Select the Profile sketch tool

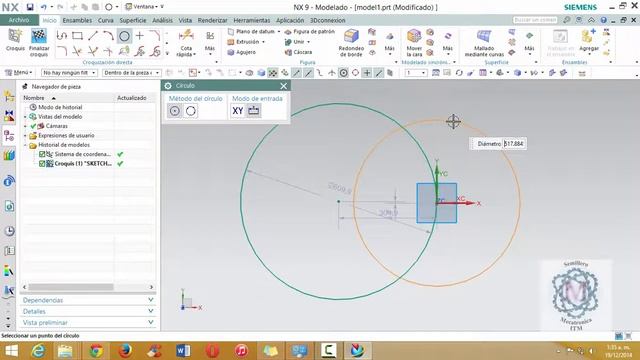62,36
